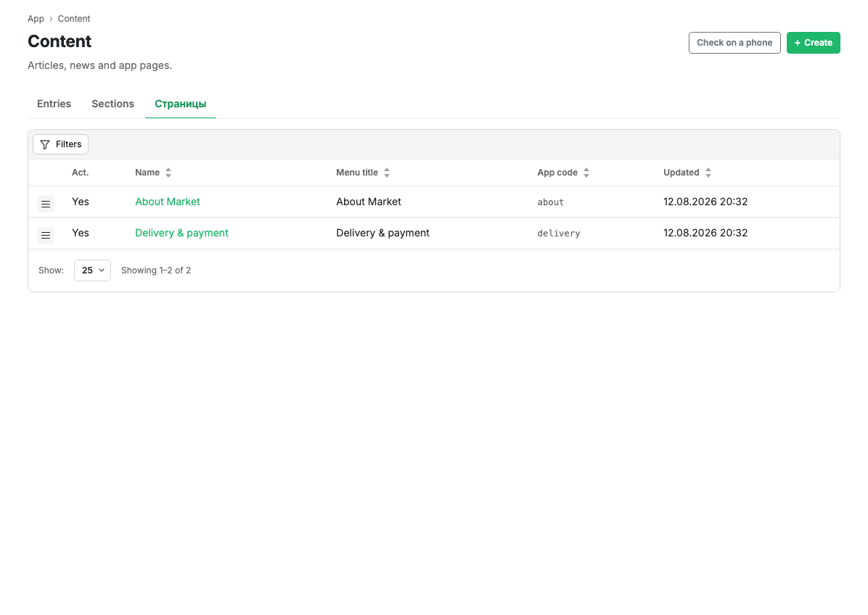
Task: Click Yes in the Delivery & payment row
Action: click(81, 233)
